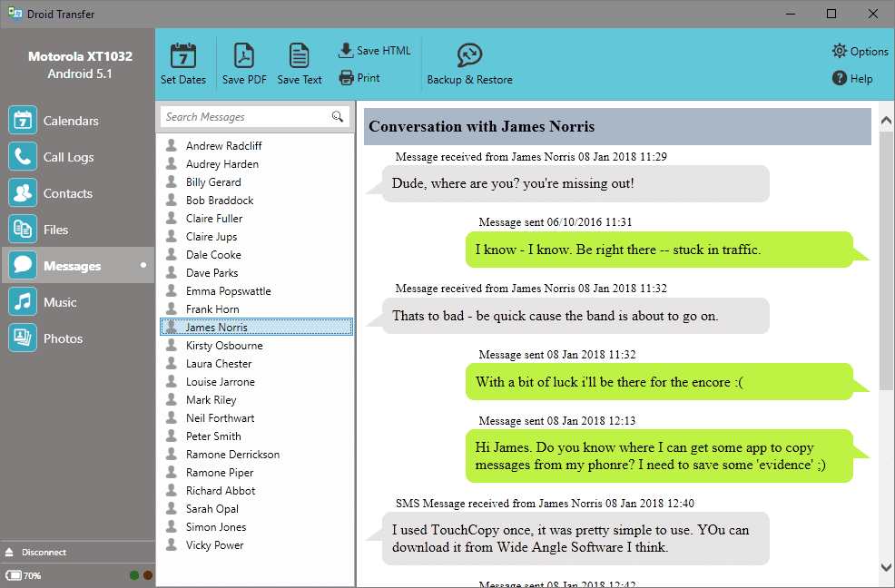Screen dimensions: 895x588
Task: Select Audrey Harden conversation
Action: [256, 164]
